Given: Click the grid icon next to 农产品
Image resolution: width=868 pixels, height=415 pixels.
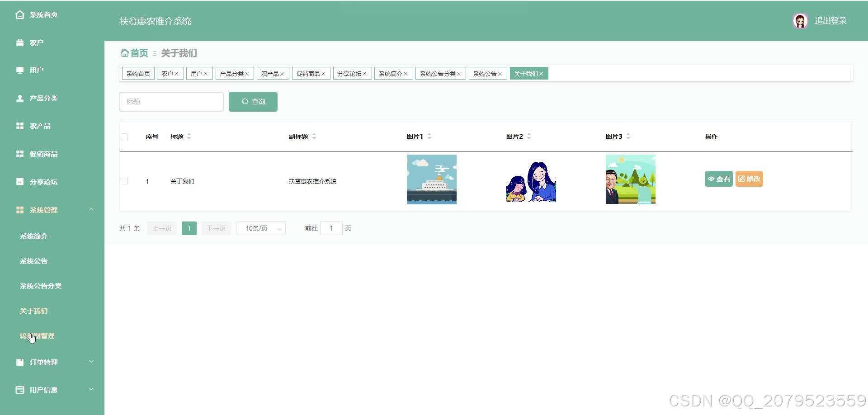Looking at the screenshot, I should tap(20, 126).
